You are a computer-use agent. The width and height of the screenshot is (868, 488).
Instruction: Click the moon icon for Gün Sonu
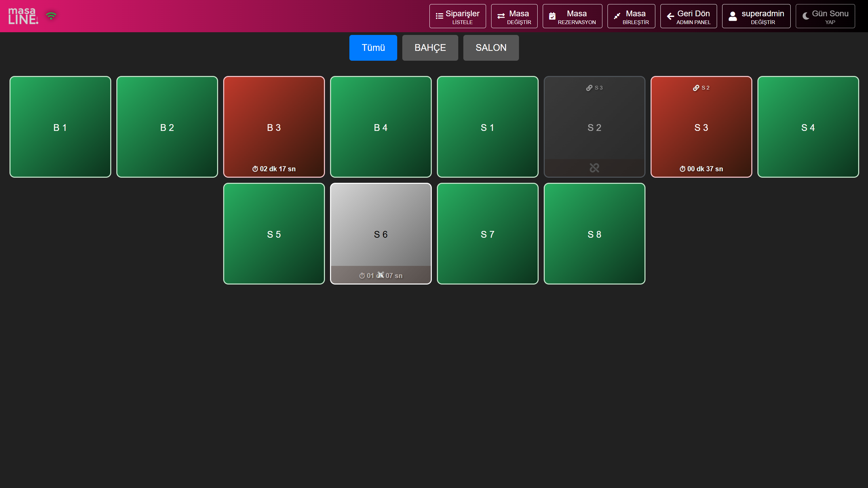(806, 16)
